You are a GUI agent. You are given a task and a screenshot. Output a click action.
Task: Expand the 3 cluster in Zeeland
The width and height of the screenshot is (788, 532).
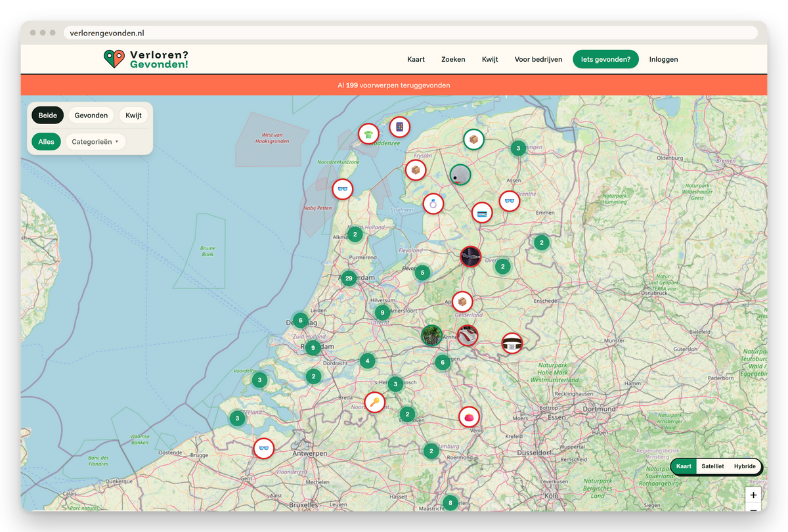[237, 418]
